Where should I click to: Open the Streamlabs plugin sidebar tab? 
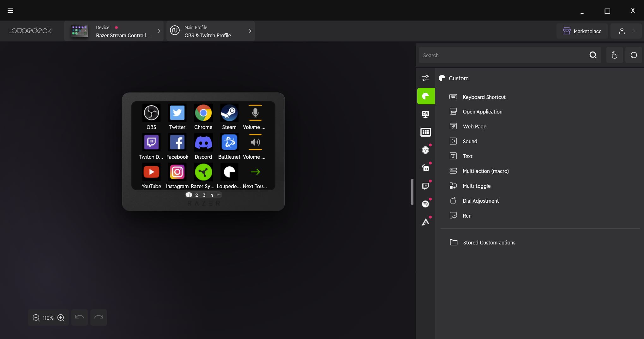(425, 168)
